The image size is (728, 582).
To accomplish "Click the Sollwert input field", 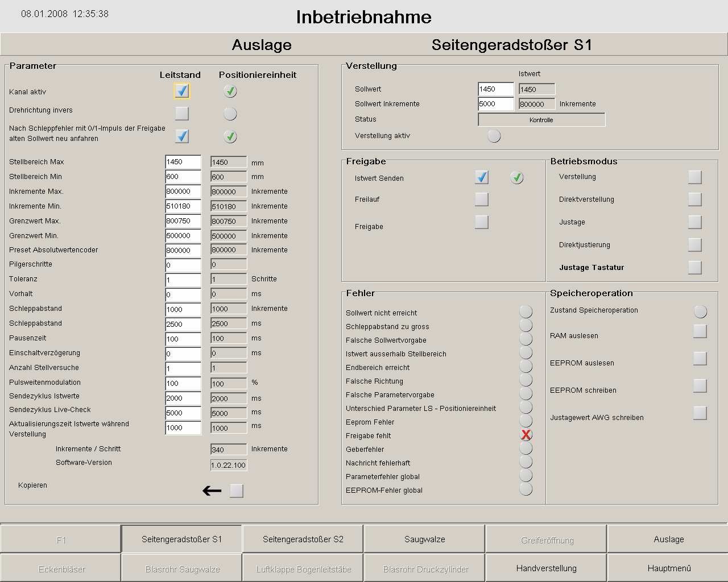I will [496, 89].
